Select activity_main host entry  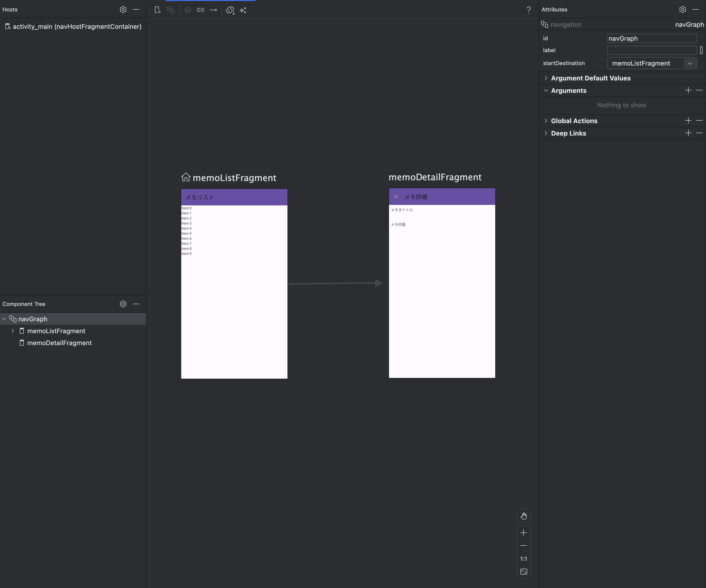point(77,27)
